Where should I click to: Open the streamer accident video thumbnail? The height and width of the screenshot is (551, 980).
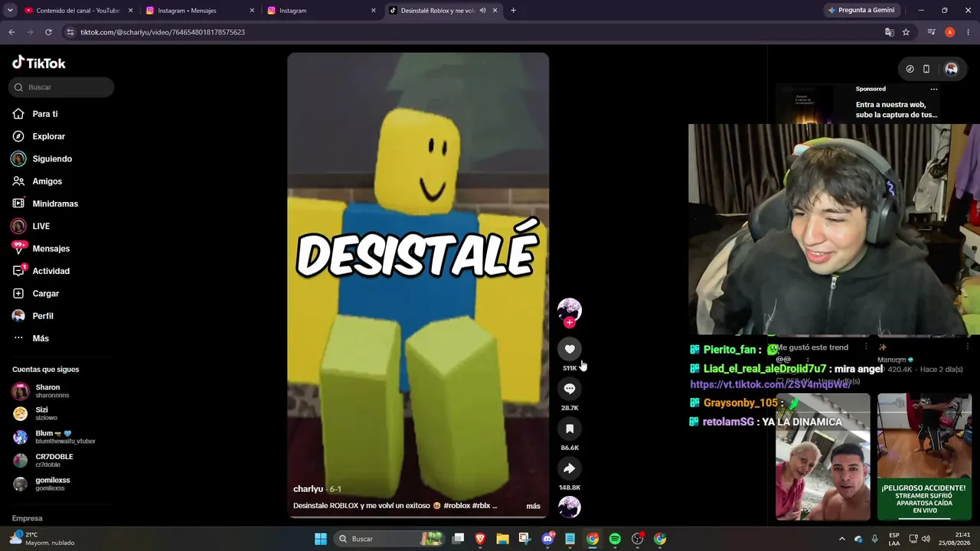tap(924, 457)
